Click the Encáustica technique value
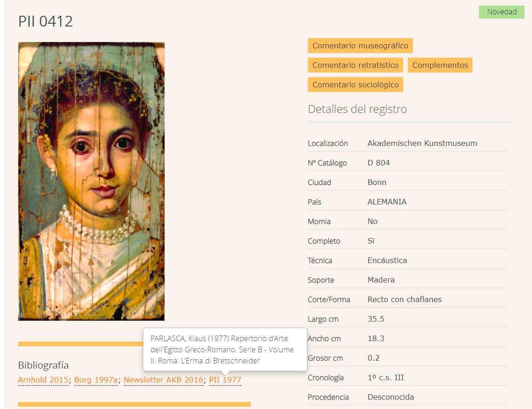Screen dimensions: 532x409 click(x=387, y=260)
